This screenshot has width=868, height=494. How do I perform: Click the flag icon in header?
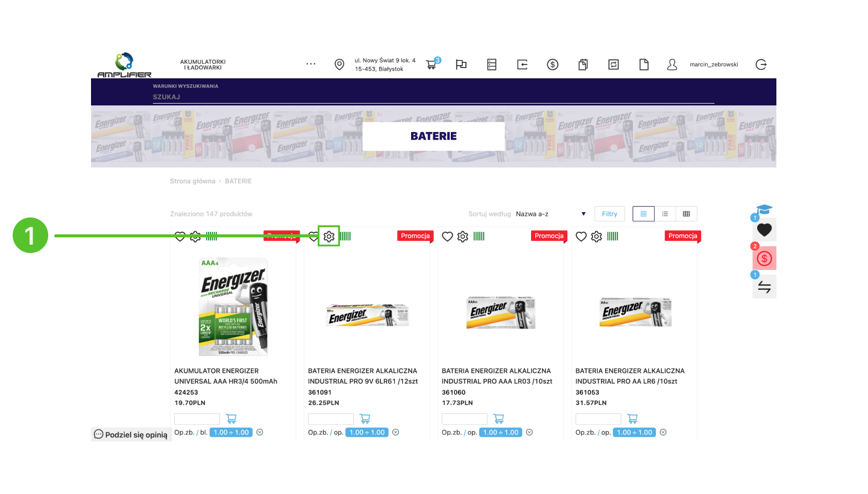(x=461, y=64)
